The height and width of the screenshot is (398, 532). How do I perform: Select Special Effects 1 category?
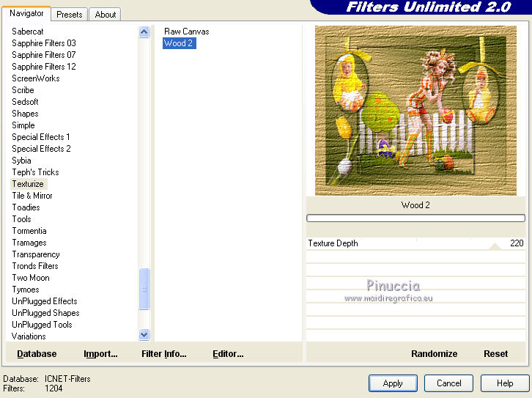click(41, 137)
